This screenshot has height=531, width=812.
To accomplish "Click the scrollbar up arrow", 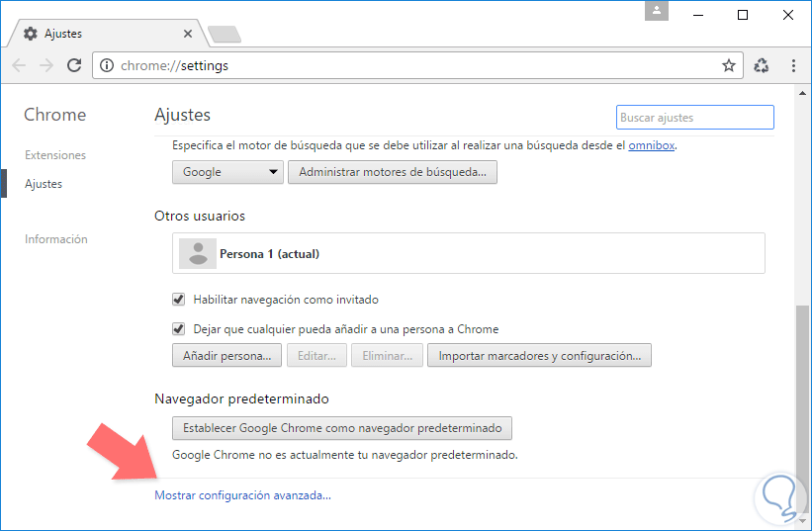I will [x=802, y=93].
